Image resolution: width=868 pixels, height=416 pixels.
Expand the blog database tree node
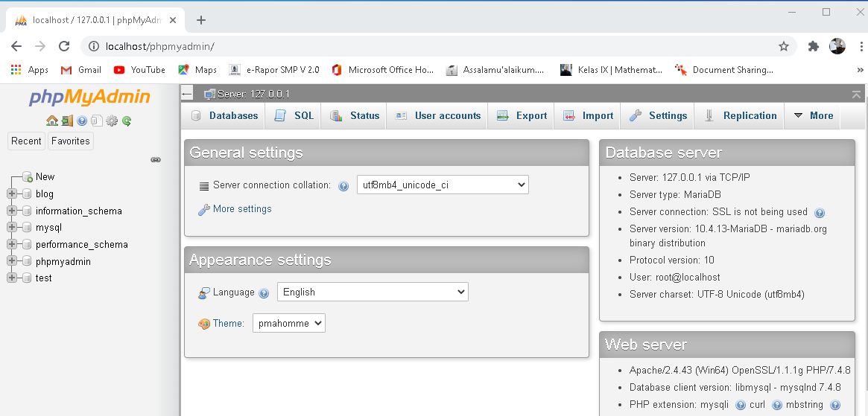pos(12,193)
